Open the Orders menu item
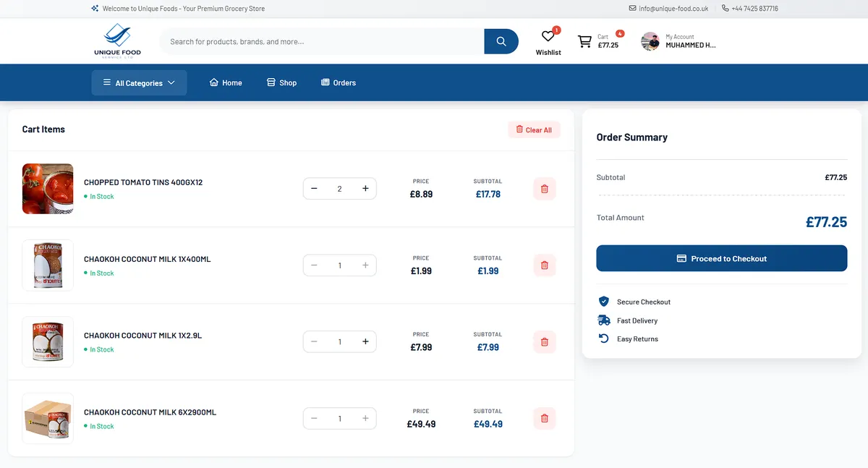 [339, 82]
